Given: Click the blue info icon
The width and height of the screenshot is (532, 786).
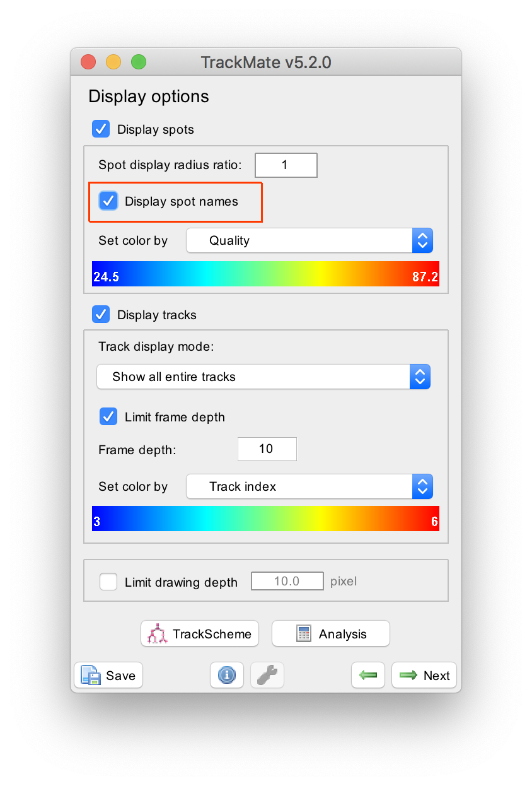Looking at the screenshot, I should pyautogui.click(x=226, y=675).
